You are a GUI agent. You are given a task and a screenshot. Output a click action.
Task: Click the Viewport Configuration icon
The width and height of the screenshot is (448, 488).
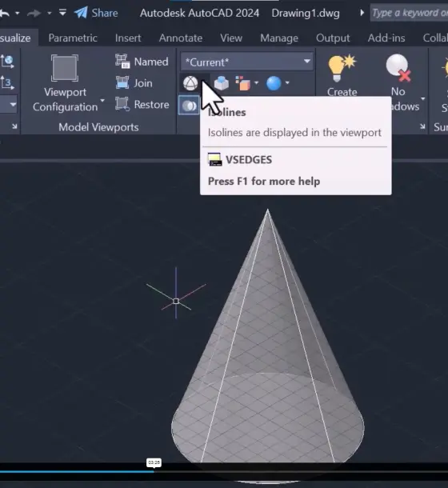pyautogui.click(x=65, y=68)
